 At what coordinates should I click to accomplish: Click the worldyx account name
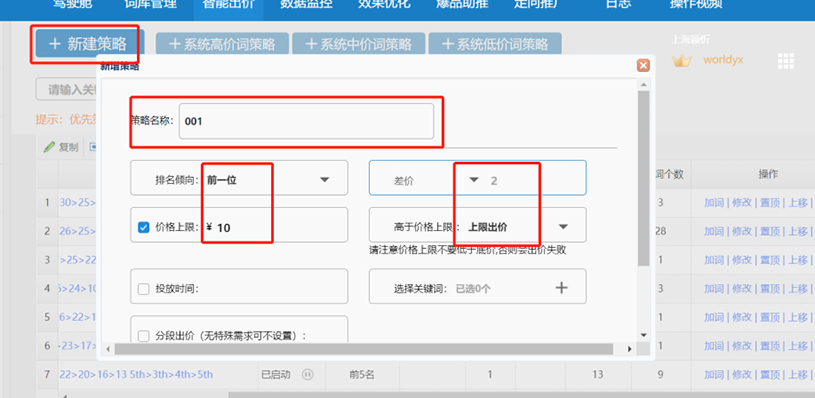(723, 60)
